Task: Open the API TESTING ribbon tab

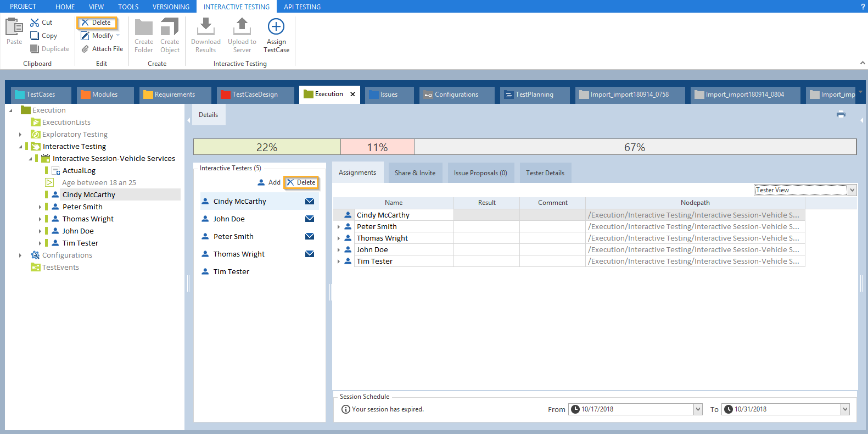Action: click(x=302, y=7)
